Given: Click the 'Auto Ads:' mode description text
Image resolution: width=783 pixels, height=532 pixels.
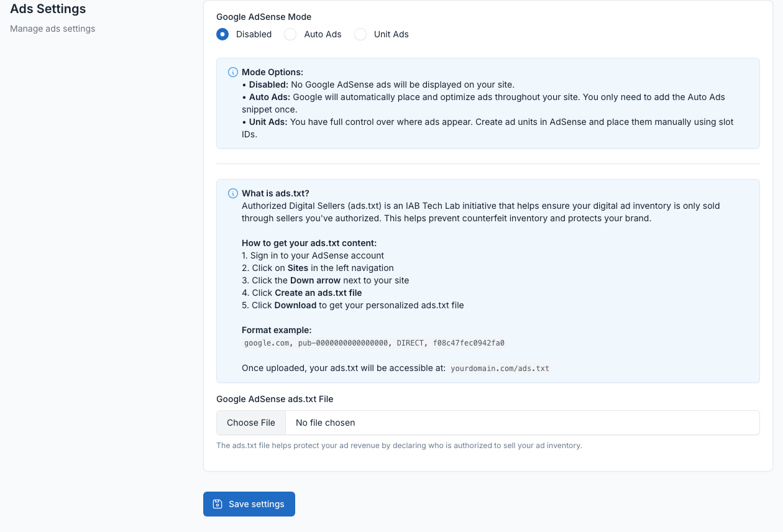Looking at the screenshot, I should pos(483,103).
